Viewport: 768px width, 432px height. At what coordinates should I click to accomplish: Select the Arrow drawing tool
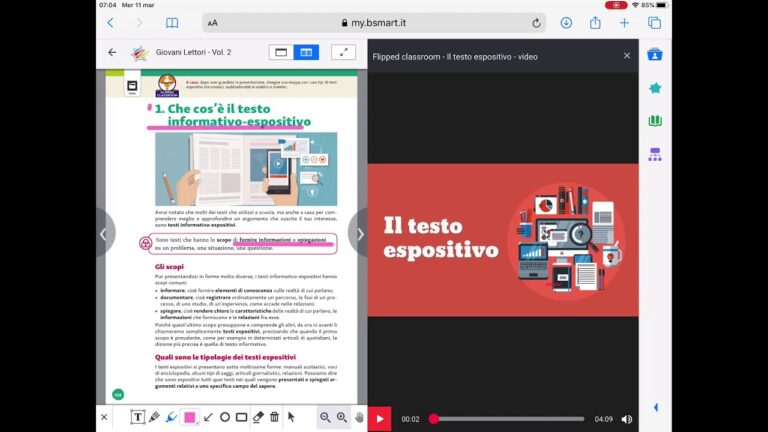tap(208, 417)
